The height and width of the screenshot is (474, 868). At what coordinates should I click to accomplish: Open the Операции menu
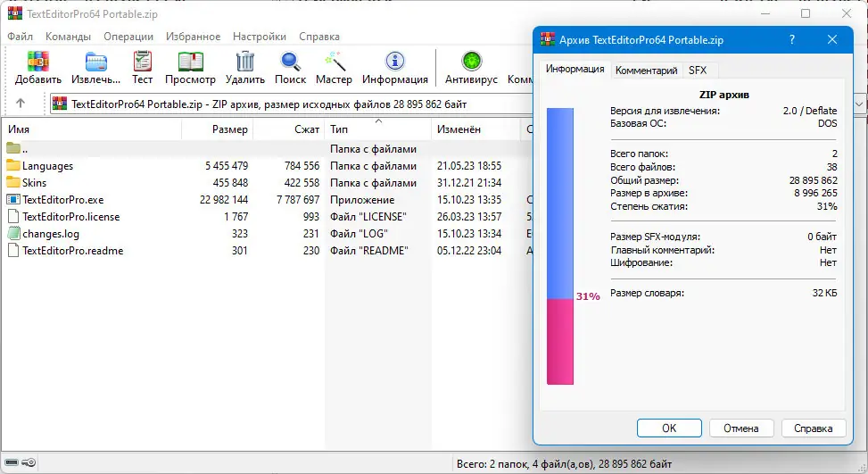point(128,37)
